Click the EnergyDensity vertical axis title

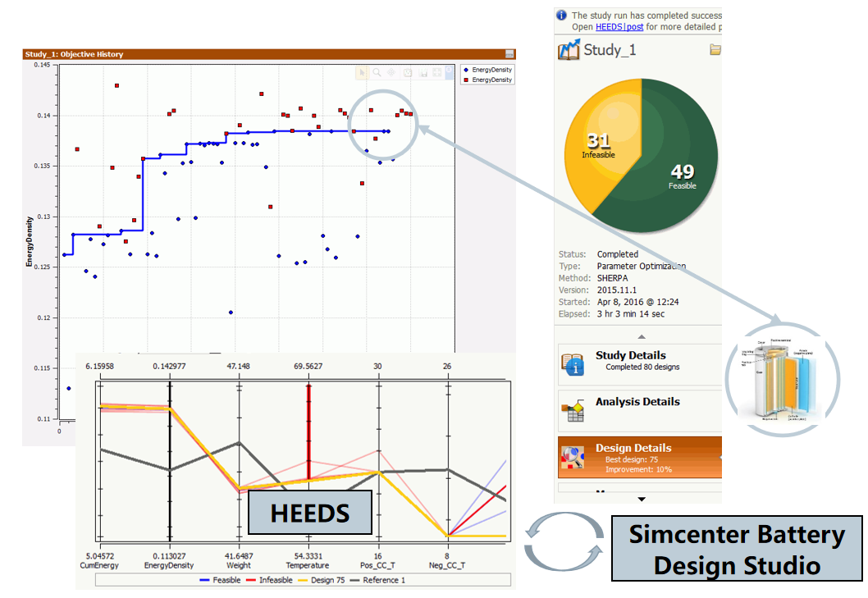click(x=30, y=241)
